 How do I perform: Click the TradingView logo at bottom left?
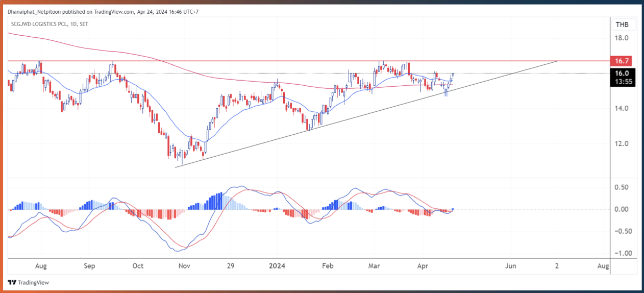[x=28, y=282]
